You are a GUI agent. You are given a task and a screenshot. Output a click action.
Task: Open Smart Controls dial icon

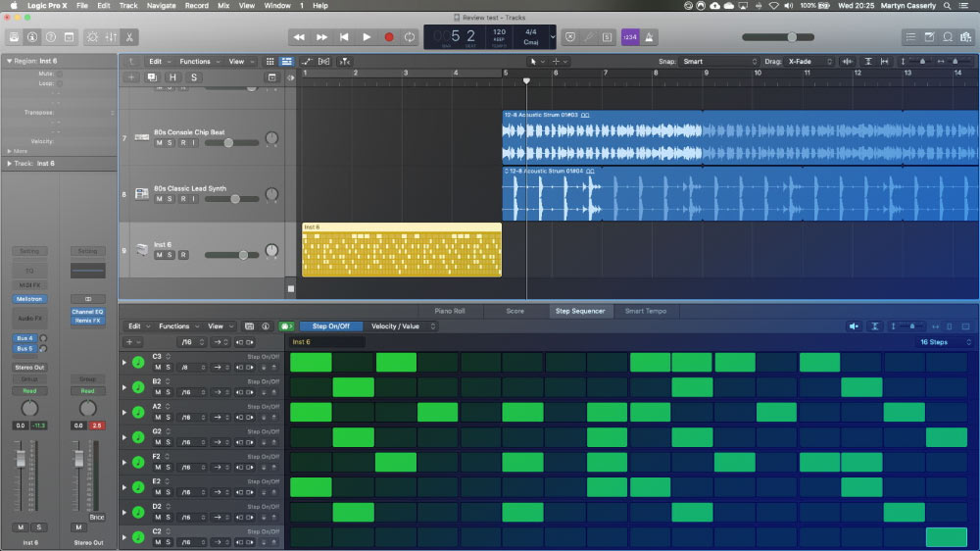tap(92, 37)
